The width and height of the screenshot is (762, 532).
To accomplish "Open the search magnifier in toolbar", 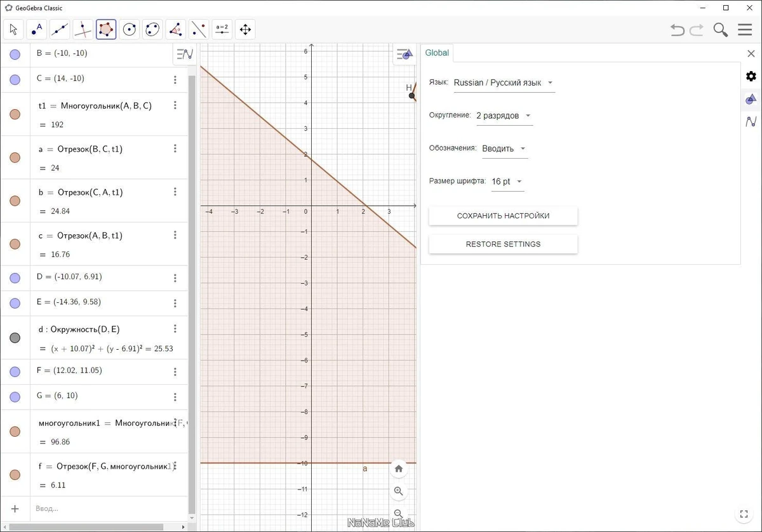I will (720, 30).
